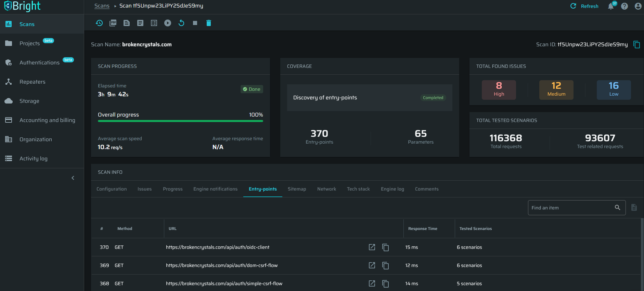Follow the Scans breadcrumb link
Image resolution: width=644 pixels, height=291 pixels.
tap(102, 6)
